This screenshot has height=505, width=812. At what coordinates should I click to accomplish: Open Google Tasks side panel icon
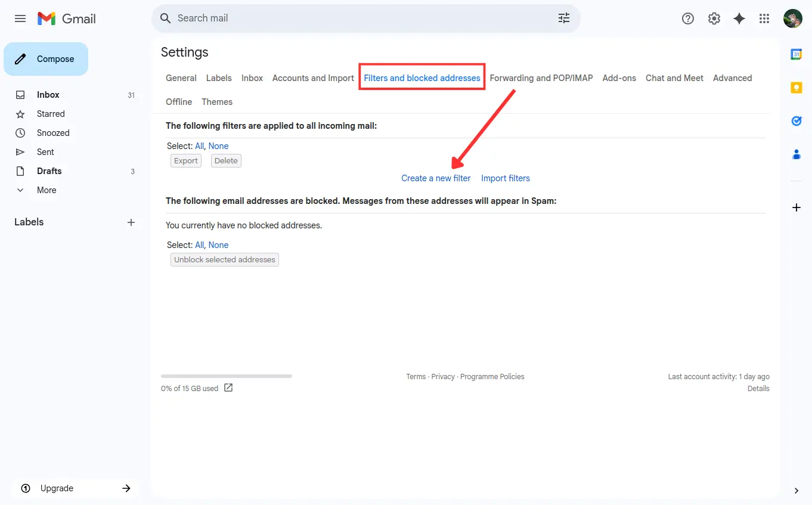(796, 121)
